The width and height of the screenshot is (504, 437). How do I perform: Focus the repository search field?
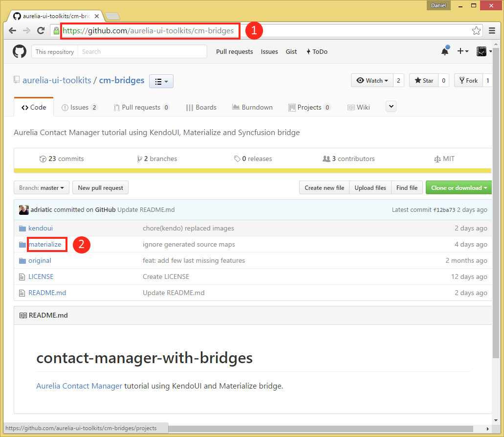pos(142,51)
